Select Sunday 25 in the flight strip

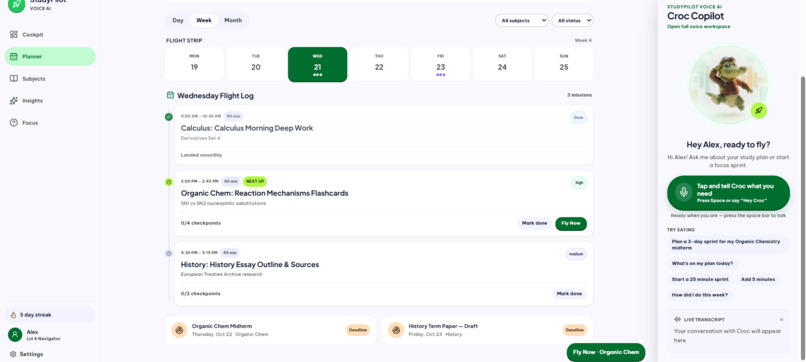(564, 64)
